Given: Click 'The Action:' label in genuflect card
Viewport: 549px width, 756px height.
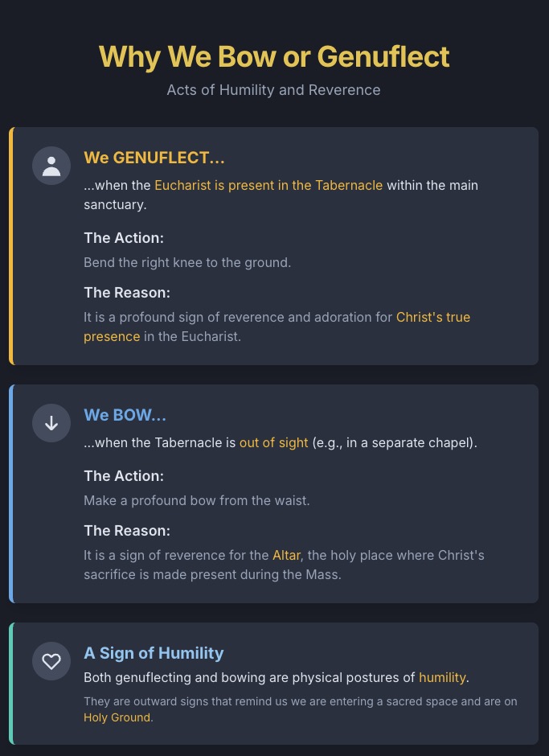Looking at the screenshot, I should [x=124, y=238].
